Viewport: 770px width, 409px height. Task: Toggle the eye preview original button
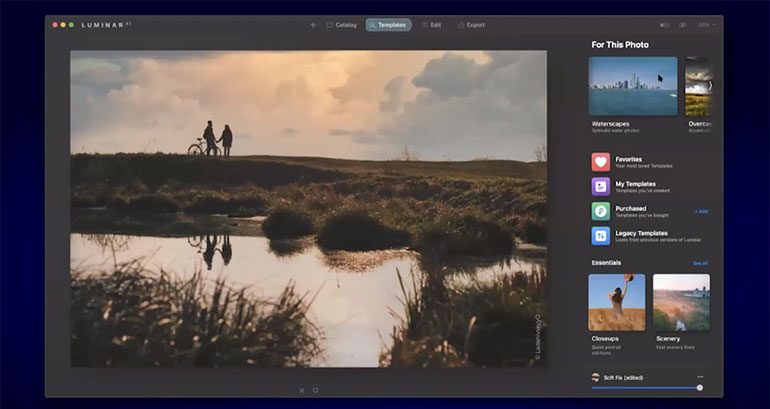pos(683,25)
